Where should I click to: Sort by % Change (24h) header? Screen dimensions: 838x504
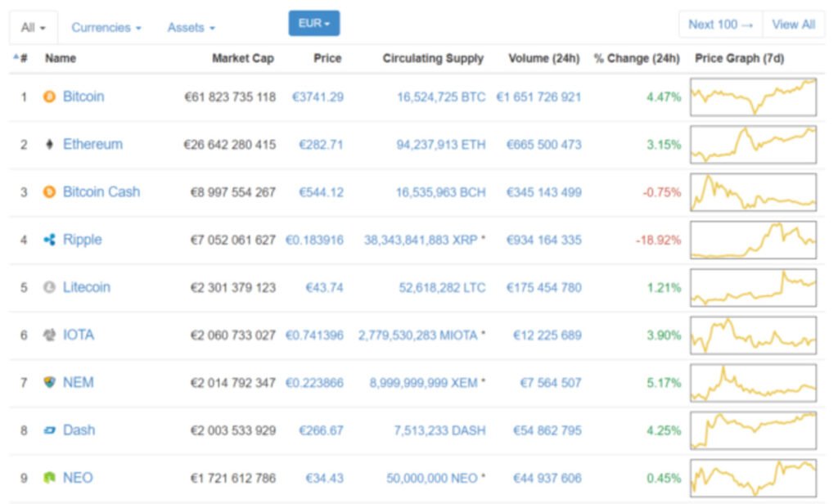637,59
